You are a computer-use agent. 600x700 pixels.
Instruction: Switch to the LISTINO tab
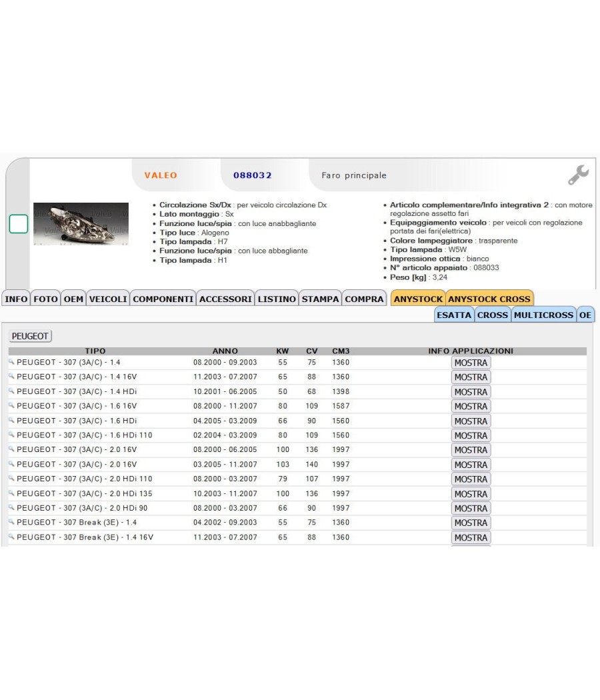point(277,299)
